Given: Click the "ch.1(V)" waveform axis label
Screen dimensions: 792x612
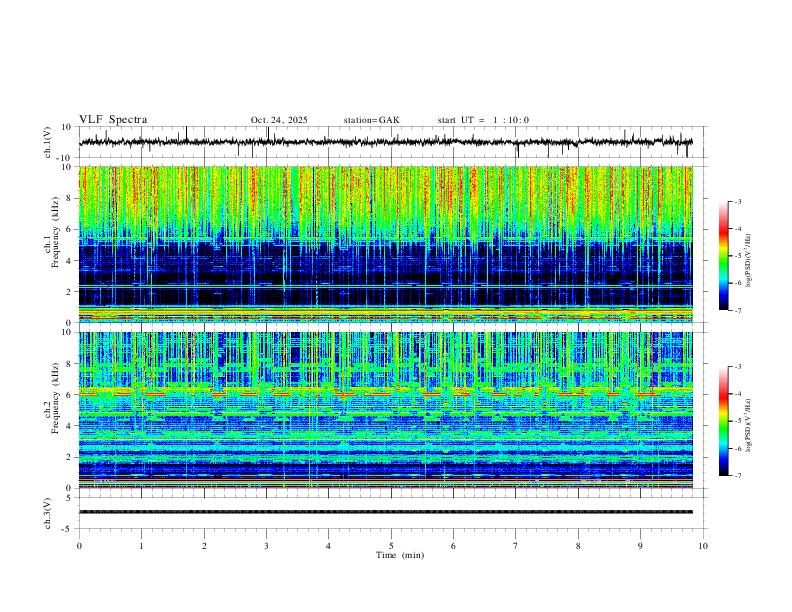Looking at the screenshot, I should [48, 142].
